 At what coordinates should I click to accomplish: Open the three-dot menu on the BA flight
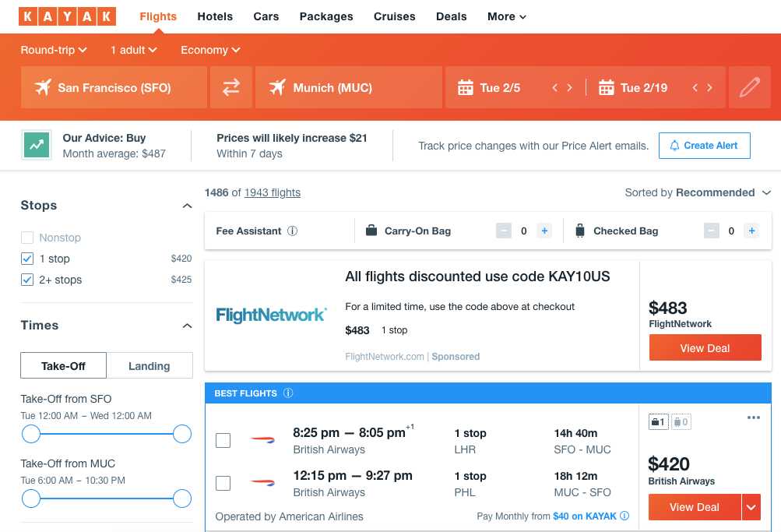[753, 417]
